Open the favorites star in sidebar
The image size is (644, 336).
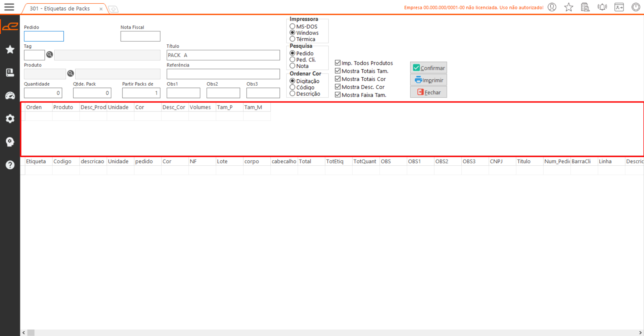click(10, 50)
